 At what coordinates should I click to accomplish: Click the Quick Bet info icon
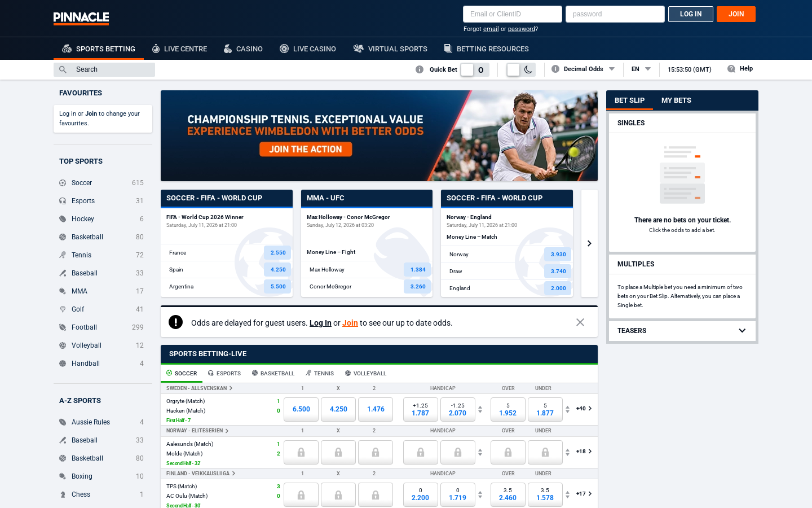point(420,69)
